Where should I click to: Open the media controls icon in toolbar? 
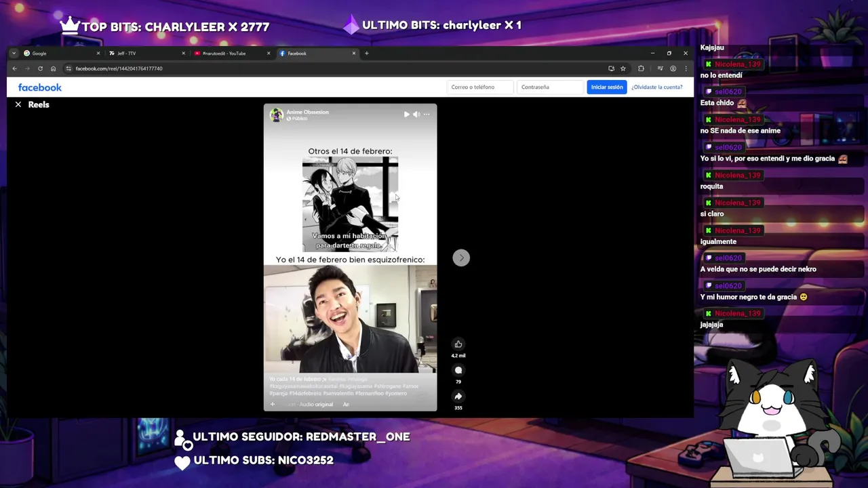pos(660,68)
